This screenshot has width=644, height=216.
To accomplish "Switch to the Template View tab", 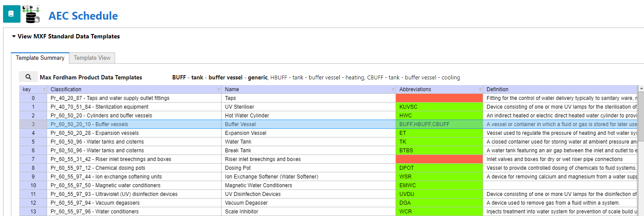I will 92,58.
